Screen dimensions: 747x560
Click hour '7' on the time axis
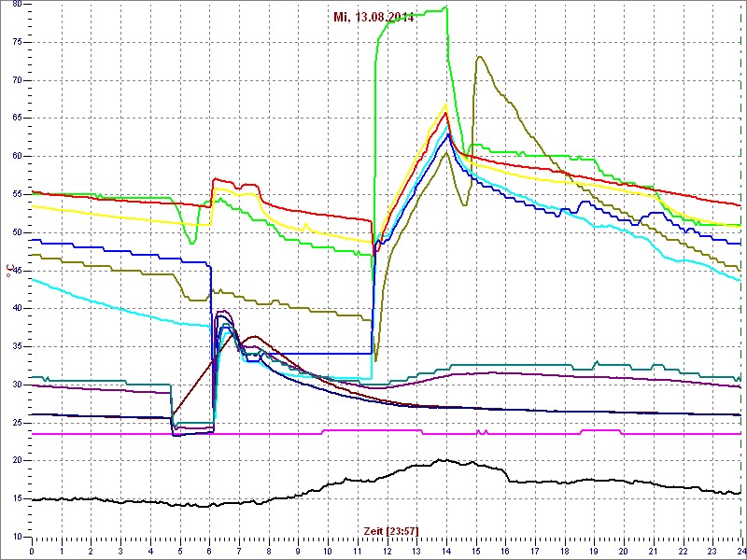239,552
